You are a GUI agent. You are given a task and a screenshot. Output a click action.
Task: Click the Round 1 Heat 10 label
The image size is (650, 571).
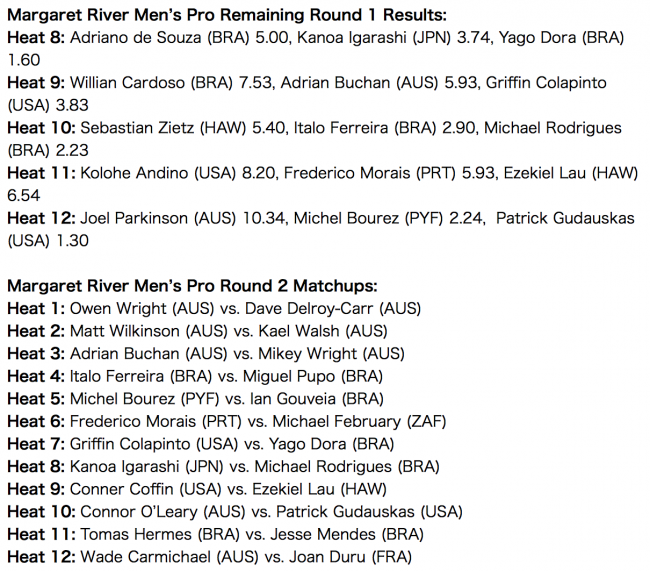41,128
